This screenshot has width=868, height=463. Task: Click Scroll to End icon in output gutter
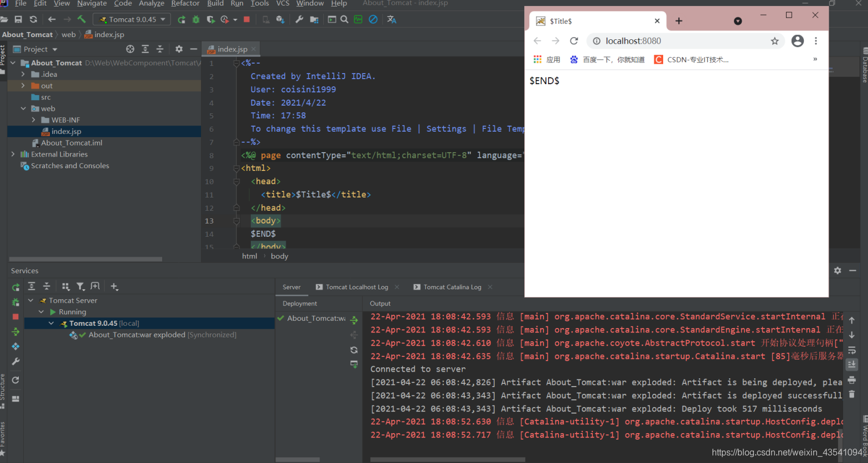(852, 365)
